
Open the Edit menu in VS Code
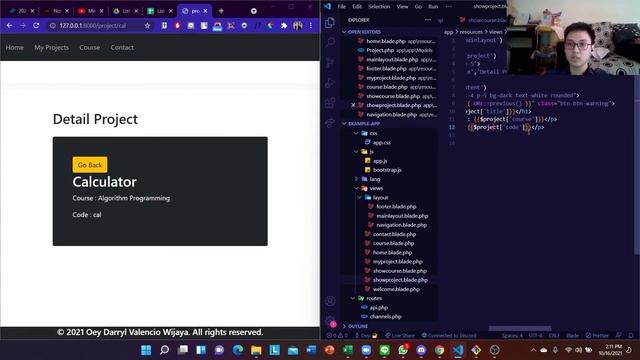(357, 7)
